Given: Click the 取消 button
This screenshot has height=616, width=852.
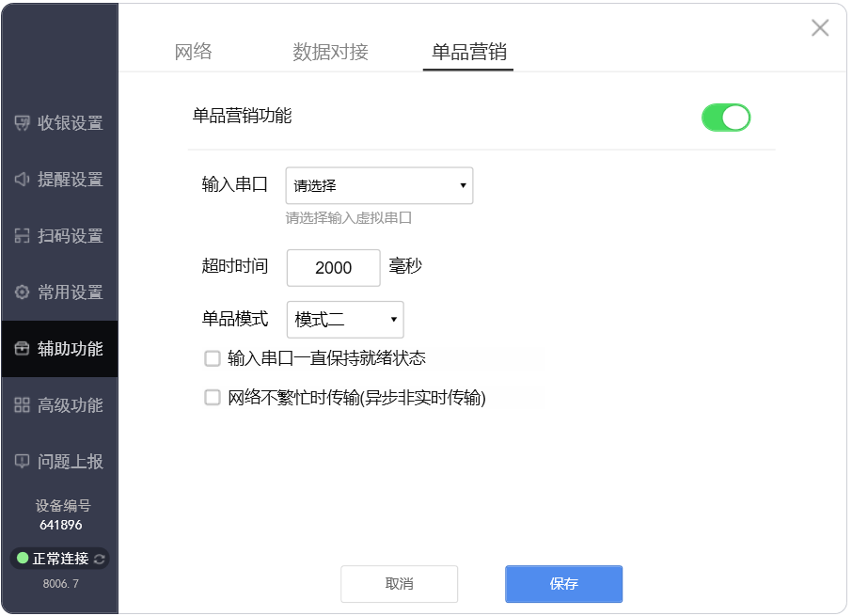Looking at the screenshot, I should coord(400,584).
